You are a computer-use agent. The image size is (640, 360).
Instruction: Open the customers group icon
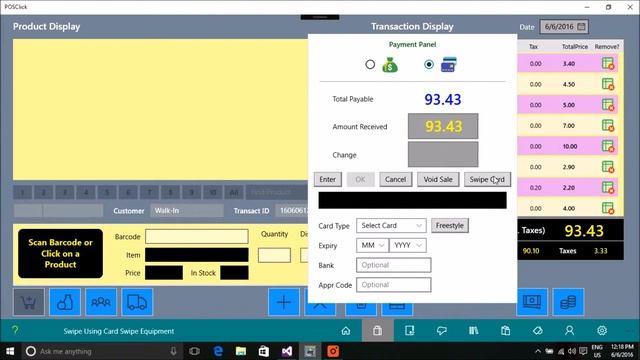[101, 302]
